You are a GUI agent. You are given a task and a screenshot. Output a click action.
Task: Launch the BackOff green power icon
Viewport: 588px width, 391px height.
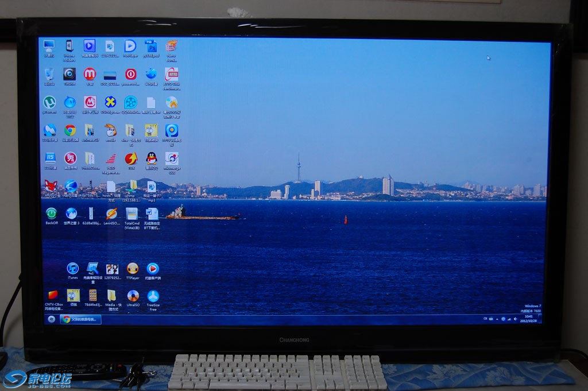point(51,214)
